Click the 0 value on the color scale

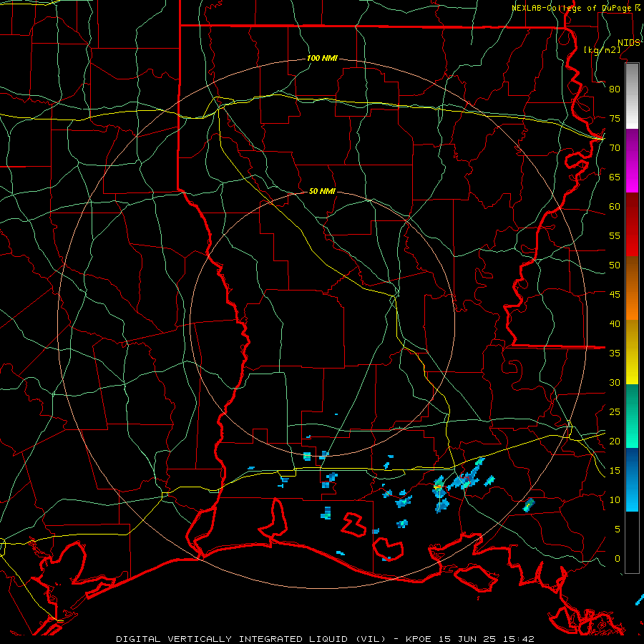click(618, 559)
